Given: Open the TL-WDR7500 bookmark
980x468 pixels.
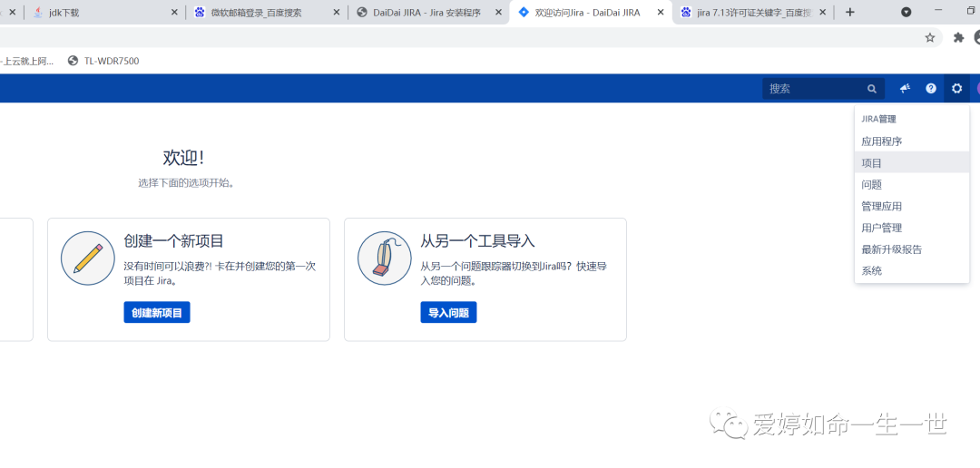Looking at the screenshot, I should click(x=103, y=61).
